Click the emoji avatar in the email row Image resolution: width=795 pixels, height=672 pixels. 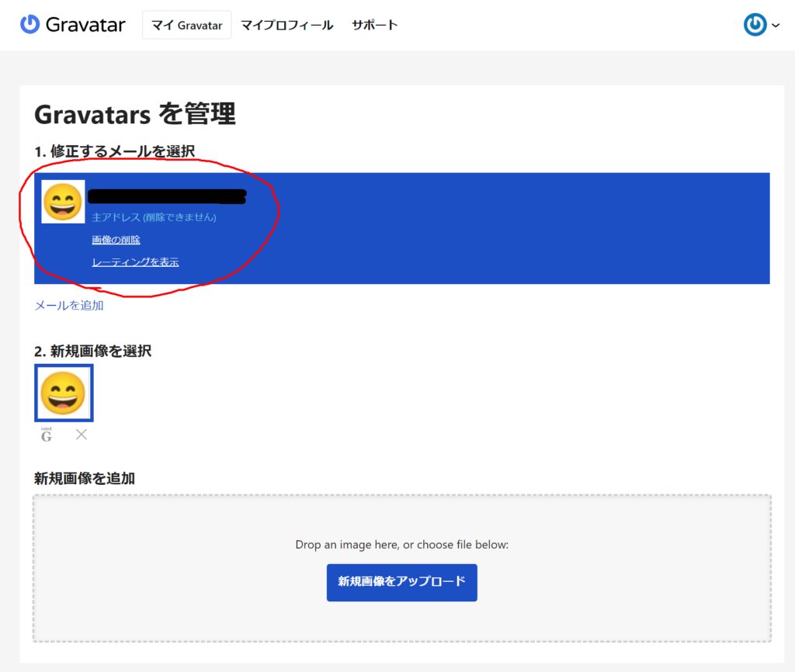coord(63,202)
